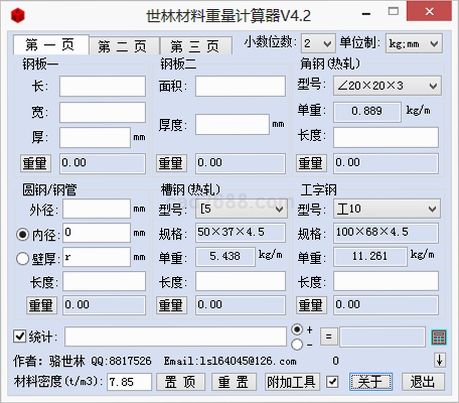Click the 钢板一 宽 input field
This screenshot has height=403, width=459.
pyautogui.click(x=103, y=112)
